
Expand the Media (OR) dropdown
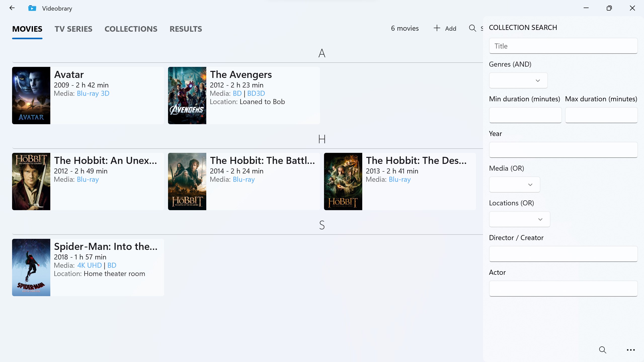pyautogui.click(x=514, y=185)
